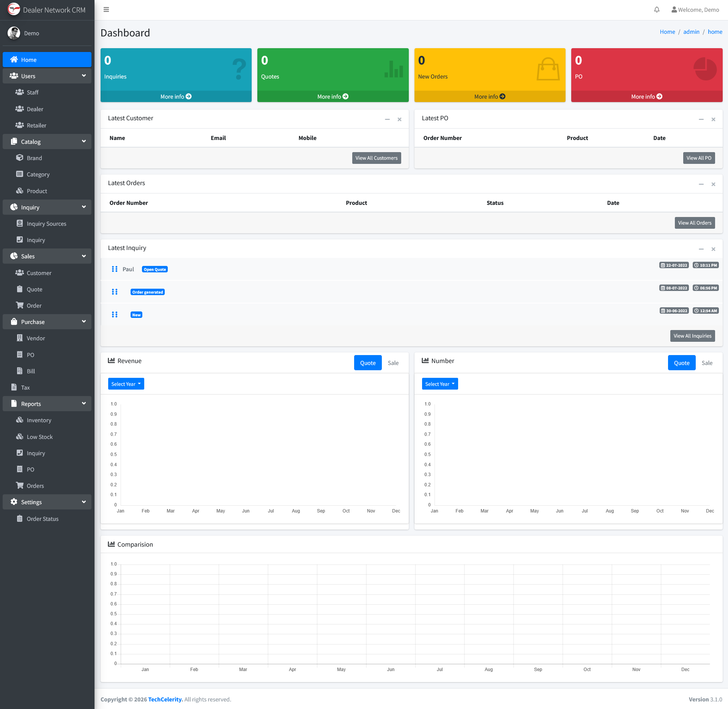Click the 22-07-2022 date badge
728x709 pixels.
(x=674, y=265)
